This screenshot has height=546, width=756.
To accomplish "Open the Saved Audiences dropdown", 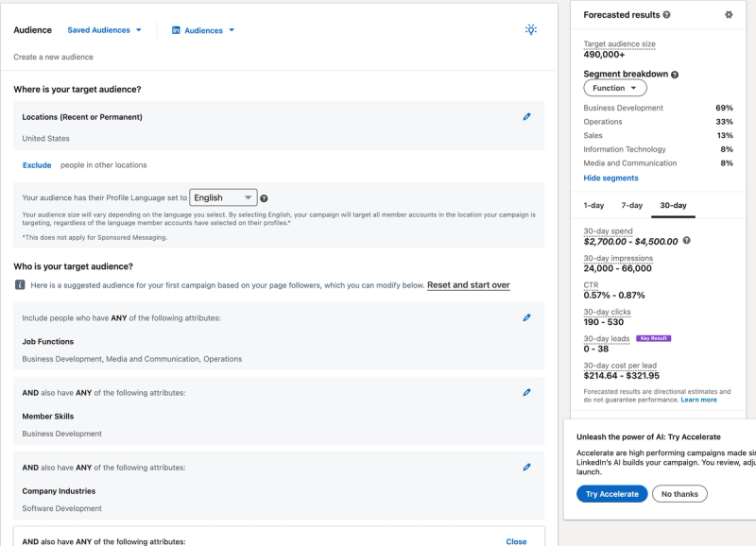I will point(104,30).
